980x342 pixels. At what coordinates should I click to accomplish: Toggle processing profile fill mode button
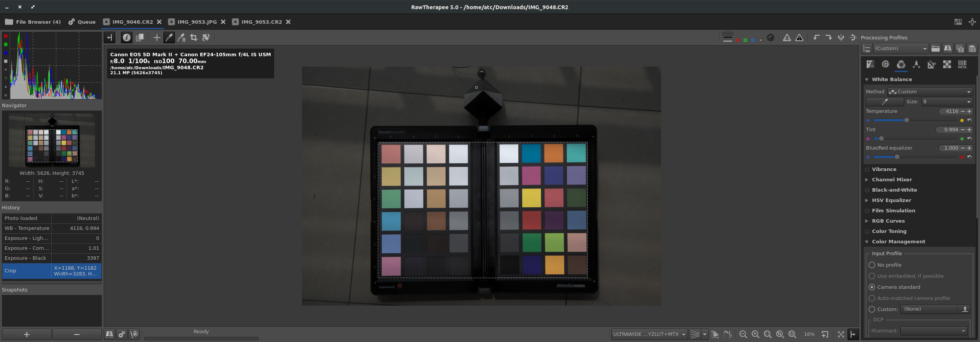pos(867,49)
